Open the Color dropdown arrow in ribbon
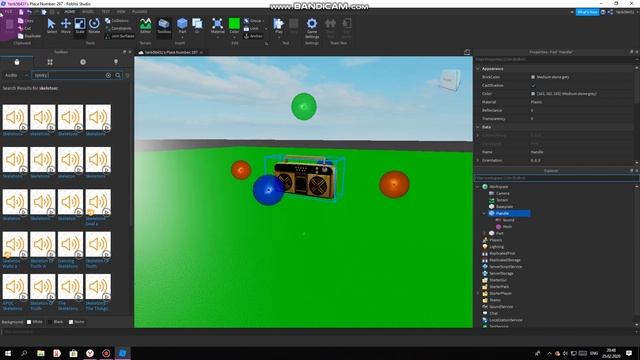 pyautogui.click(x=234, y=37)
